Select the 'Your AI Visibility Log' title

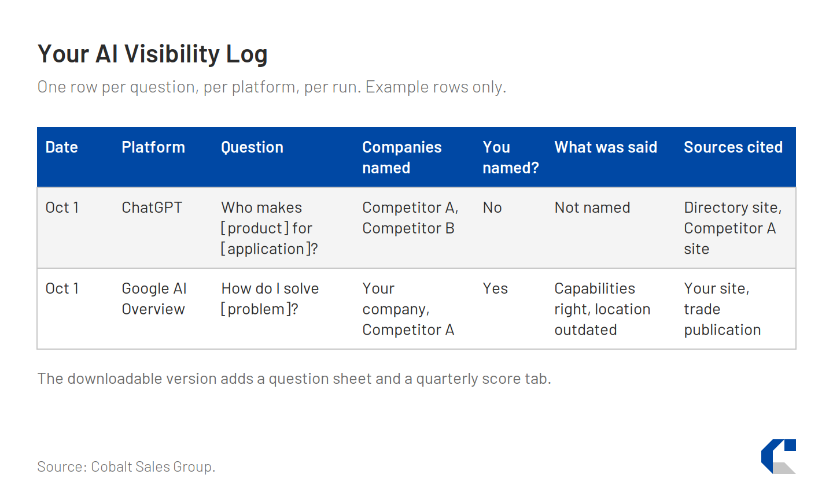[153, 54]
